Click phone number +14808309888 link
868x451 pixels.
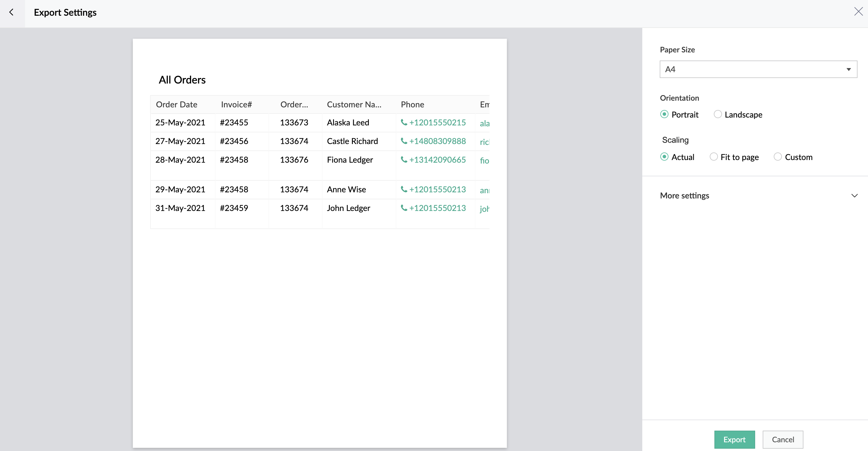[x=437, y=141]
